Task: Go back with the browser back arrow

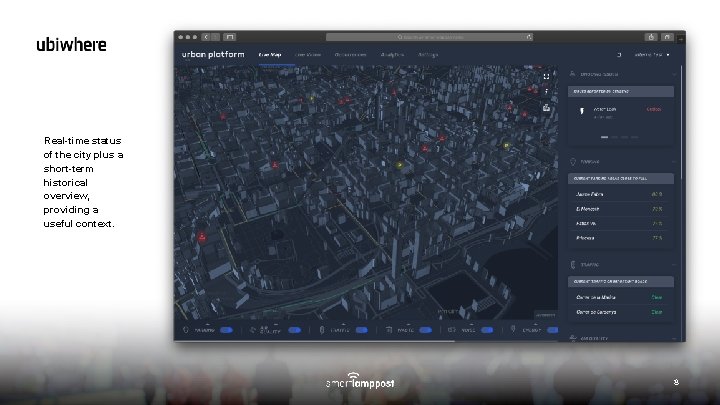Action: click(206, 37)
